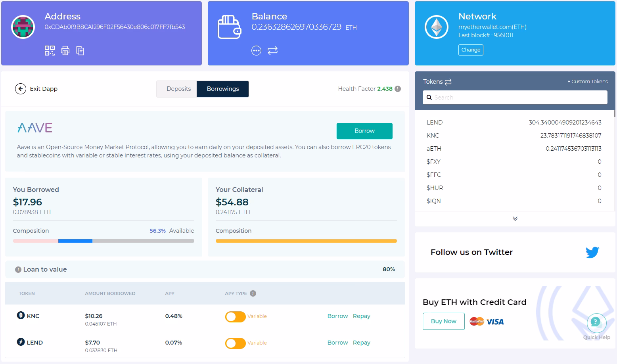Click the print icon in the Address card
The width and height of the screenshot is (617, 364).
pyautogui.click(x=65, y=50)
